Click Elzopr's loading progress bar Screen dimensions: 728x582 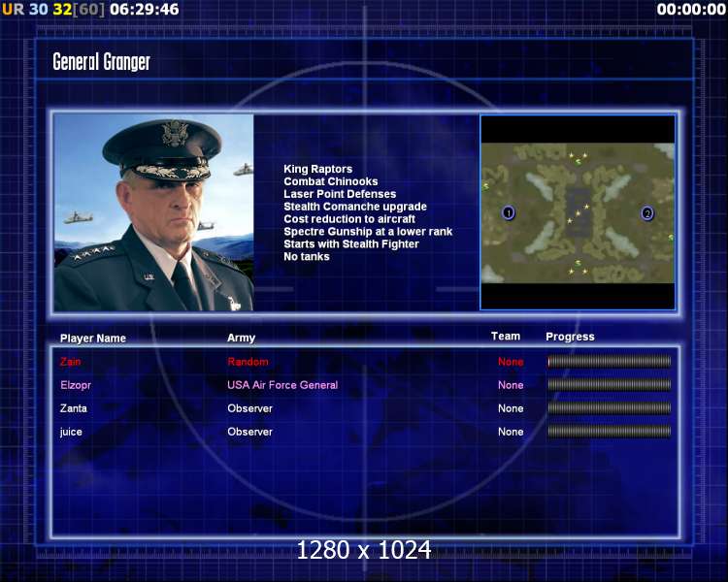pos(610,385)
